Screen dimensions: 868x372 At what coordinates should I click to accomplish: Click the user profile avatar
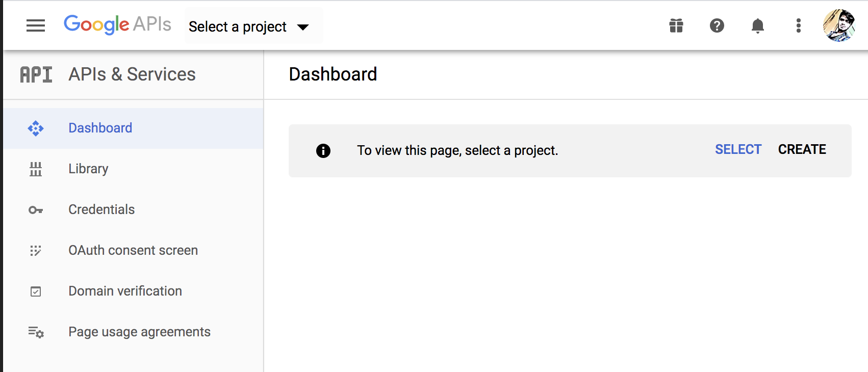[x=839, y=25]
